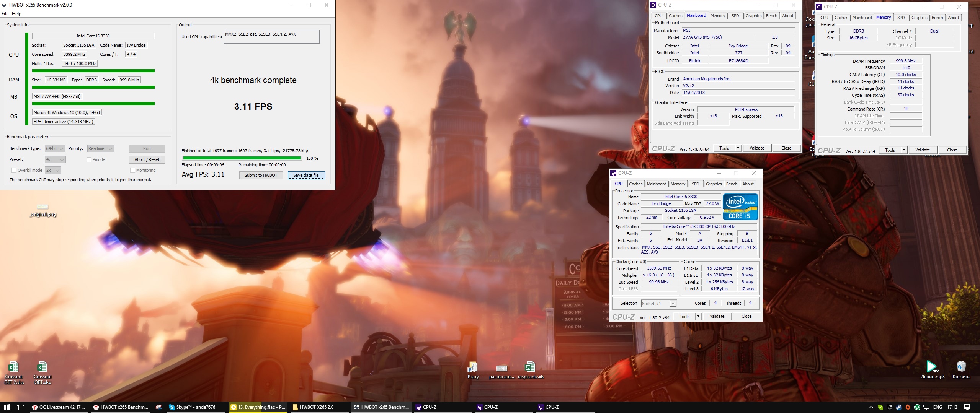The image size is (980, 413).
Task: Open the raspisanie.xls desktop file
Action: pyautogui.click(x=531, y=370)
